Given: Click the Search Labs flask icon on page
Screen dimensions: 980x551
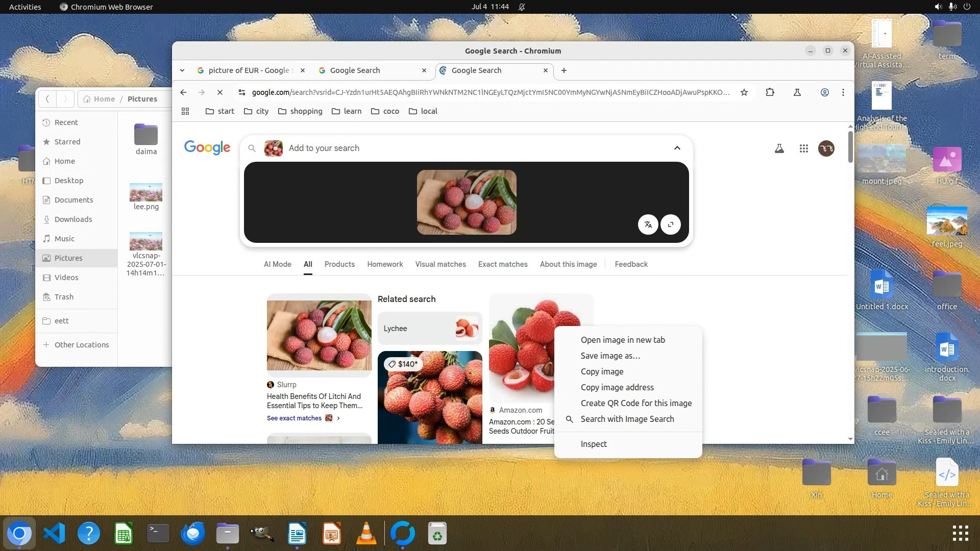Looking at the screenshot, I should pos(779,148).
